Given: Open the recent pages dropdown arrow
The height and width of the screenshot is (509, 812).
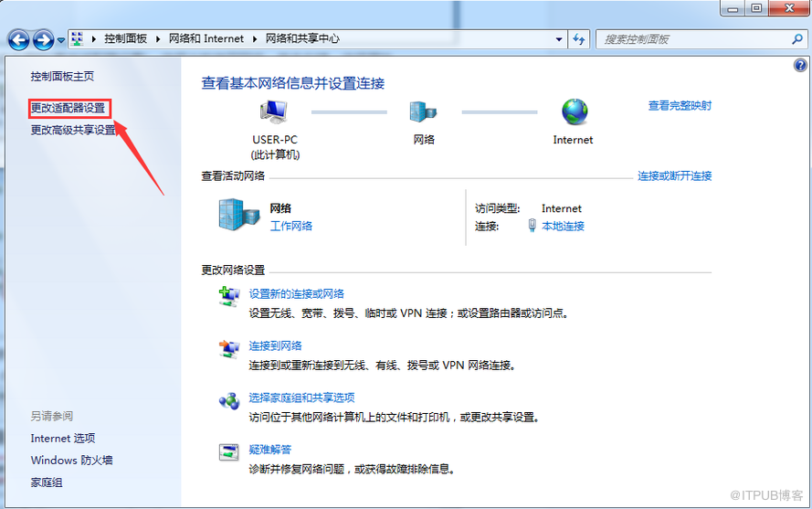Looking at the screenshot, I should [61, 40].
